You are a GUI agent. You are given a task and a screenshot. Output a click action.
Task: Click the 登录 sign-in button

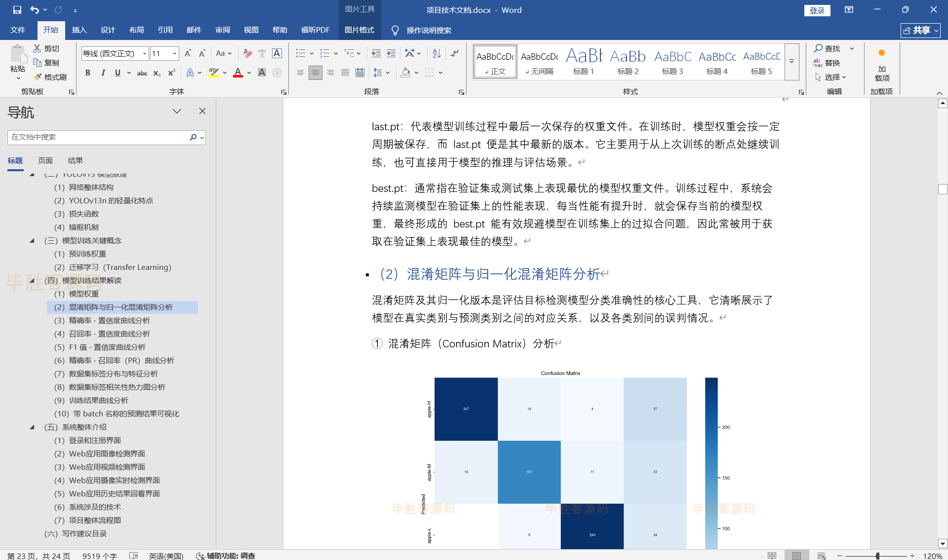[817, 10]
